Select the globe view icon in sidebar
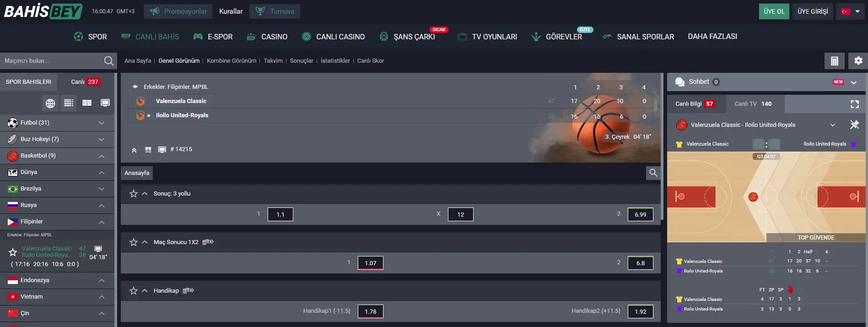 [50, 103]
